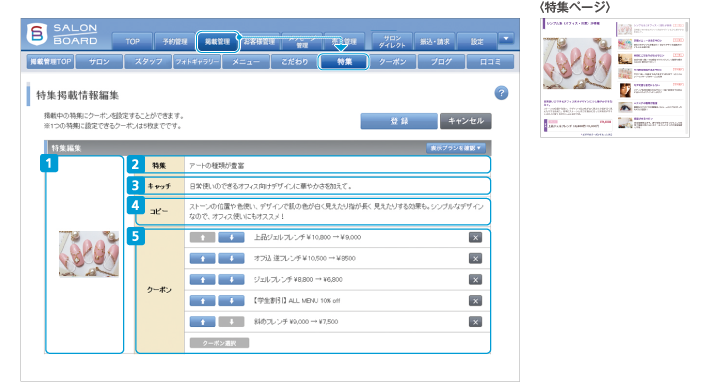Screen dimensions: 710x383
Task: Click the 登録 button
Action: click(399, 121)
